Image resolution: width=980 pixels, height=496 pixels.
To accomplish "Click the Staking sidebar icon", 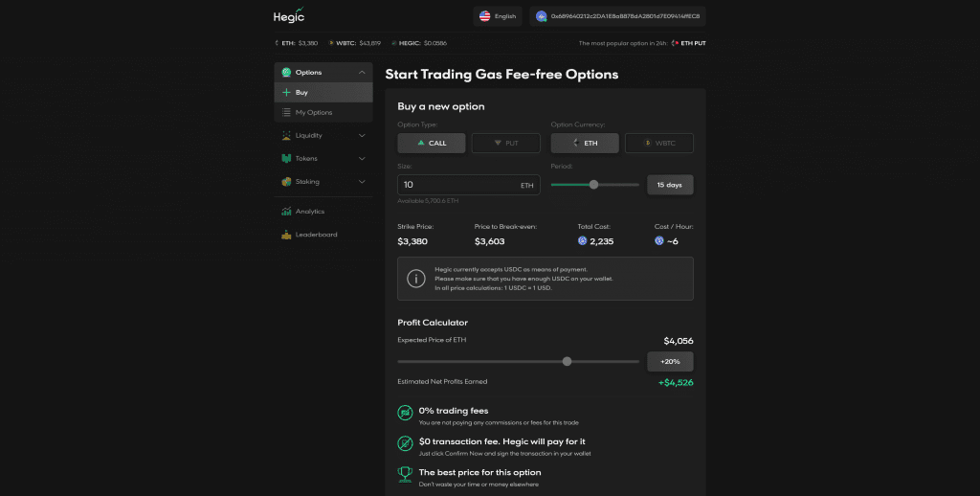I will pyautogui.click(x=286, y=181).
